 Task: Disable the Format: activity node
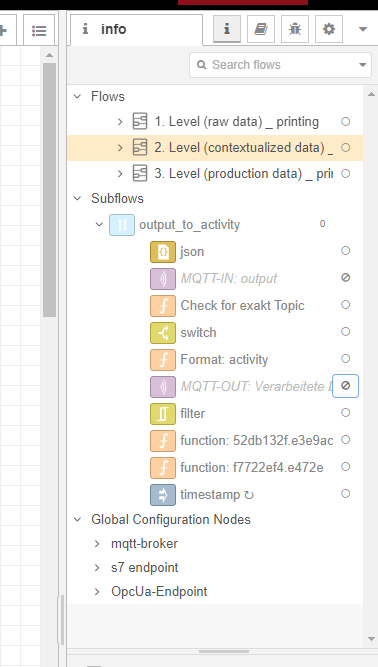tap(346, 359)
